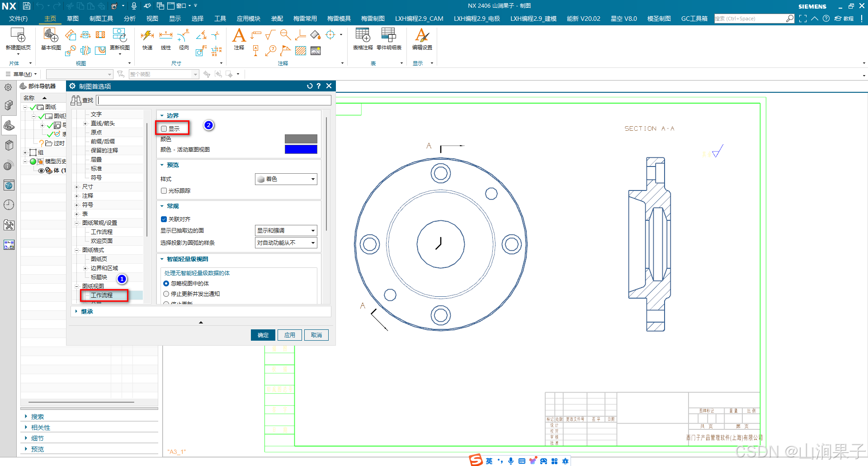Select the 标题块 tree item
Screen dimensions: 868x466
[99, 277]
